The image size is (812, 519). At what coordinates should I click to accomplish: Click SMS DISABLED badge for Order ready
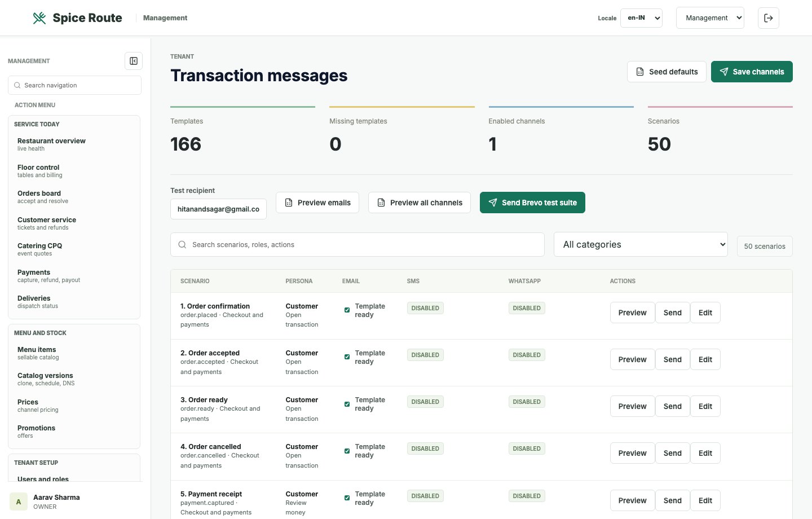click(425, 402)
